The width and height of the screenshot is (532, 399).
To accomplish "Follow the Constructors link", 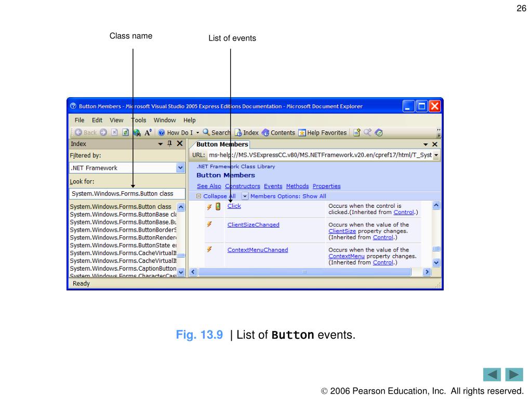I will tap(242, 186).
